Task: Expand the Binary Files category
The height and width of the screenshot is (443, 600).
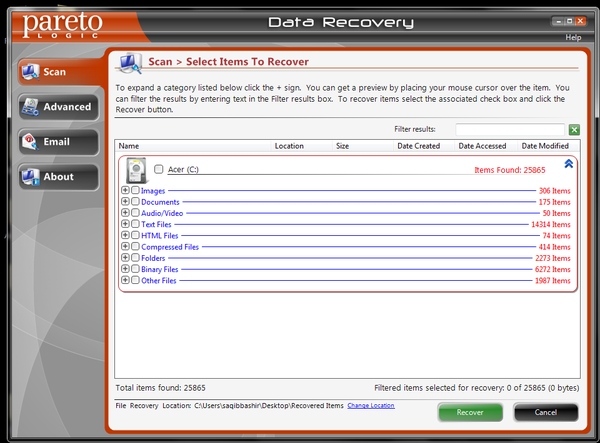Action: pyautogui.click(x=125, y=269)
